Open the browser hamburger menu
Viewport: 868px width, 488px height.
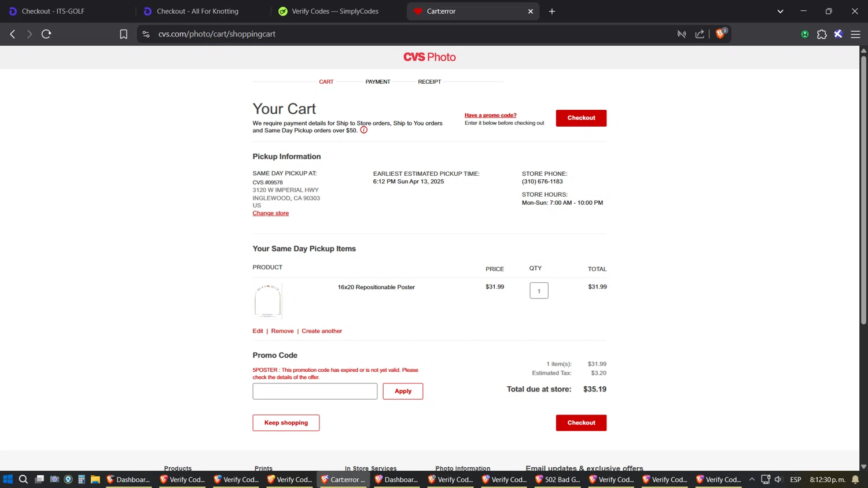pyautogui.click(x=855, y=34)
